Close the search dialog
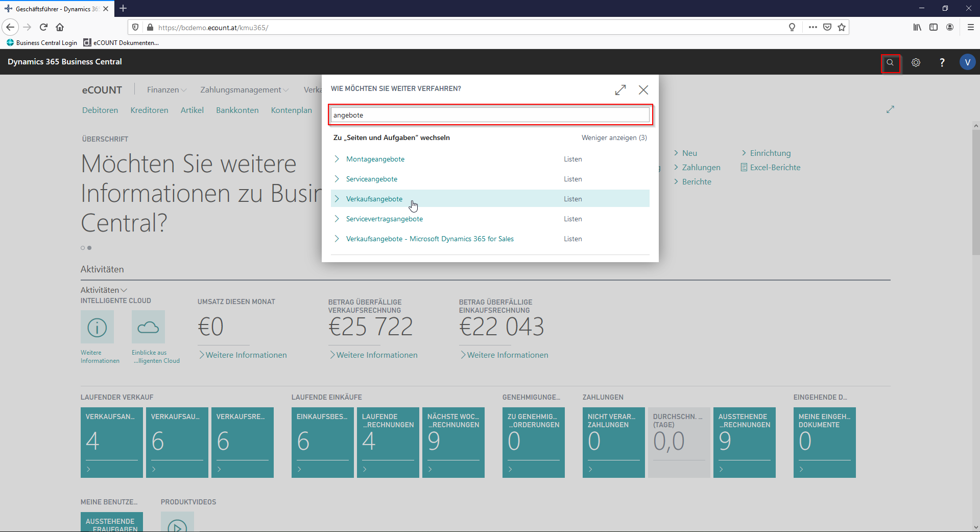Viewport: 980px width, 532px height. pos(643,90)
